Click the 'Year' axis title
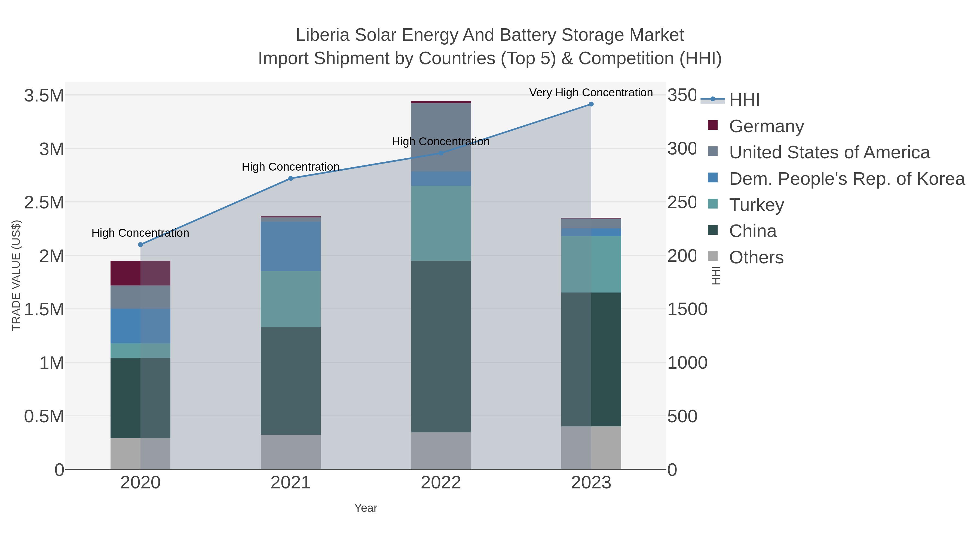The image size is (980, 551). (366, 508)
